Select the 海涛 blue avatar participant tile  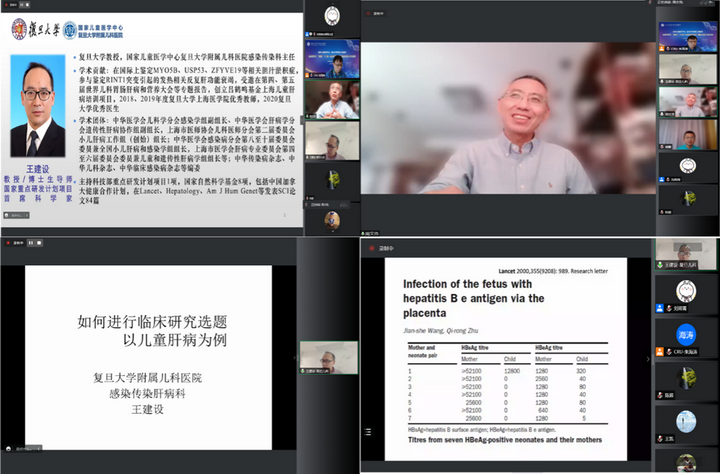coord(686,335)
